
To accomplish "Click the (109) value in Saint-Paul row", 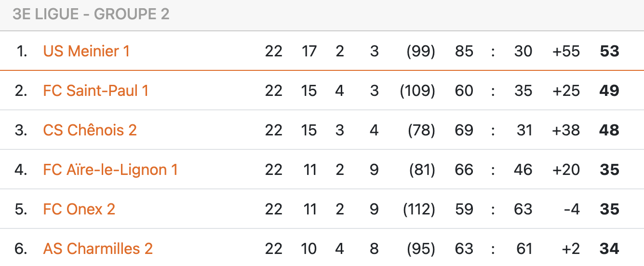I will pos(417,91).
